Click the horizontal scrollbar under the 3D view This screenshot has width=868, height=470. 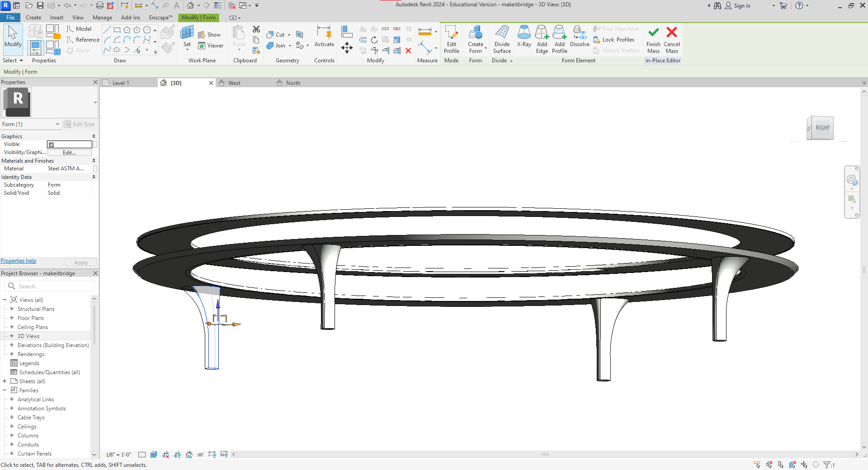(x=545, y=455)
